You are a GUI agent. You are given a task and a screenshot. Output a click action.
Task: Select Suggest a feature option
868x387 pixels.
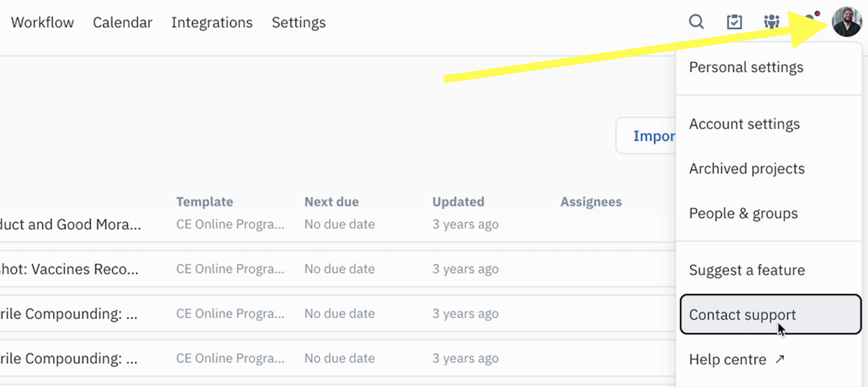[746, 270]
